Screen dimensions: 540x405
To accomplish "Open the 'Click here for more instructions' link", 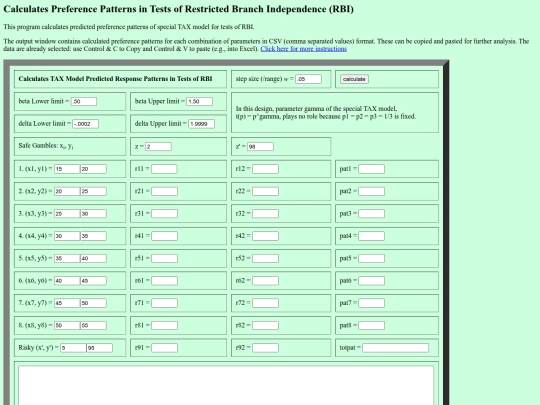I will (x=303, y=49).
